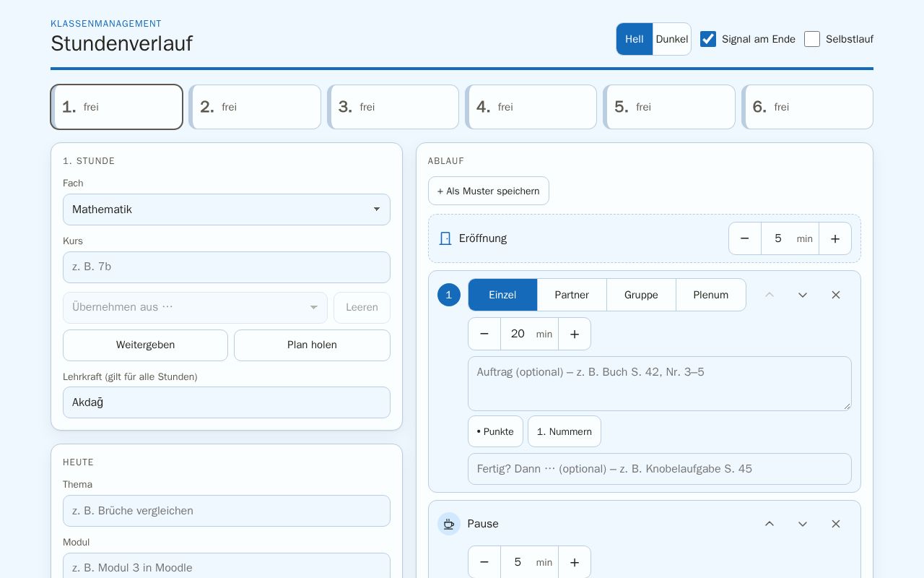
Task: Switch to the 5. Stunde tab
Action: (669, 107)
